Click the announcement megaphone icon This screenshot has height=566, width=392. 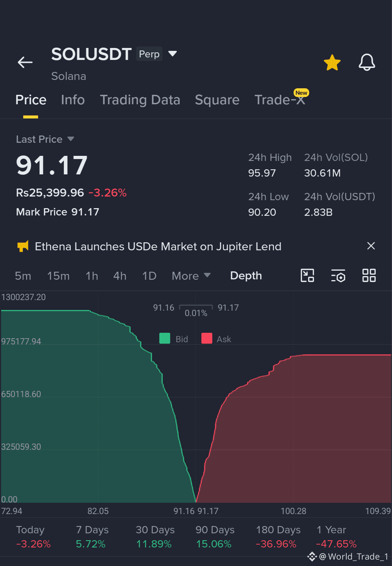tap(23, 246)
